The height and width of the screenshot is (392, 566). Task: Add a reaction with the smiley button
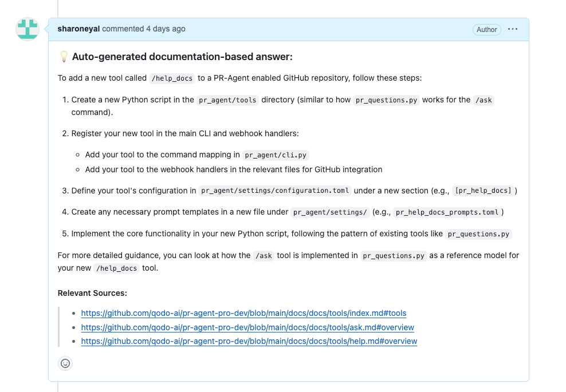(x=65, y=363)
